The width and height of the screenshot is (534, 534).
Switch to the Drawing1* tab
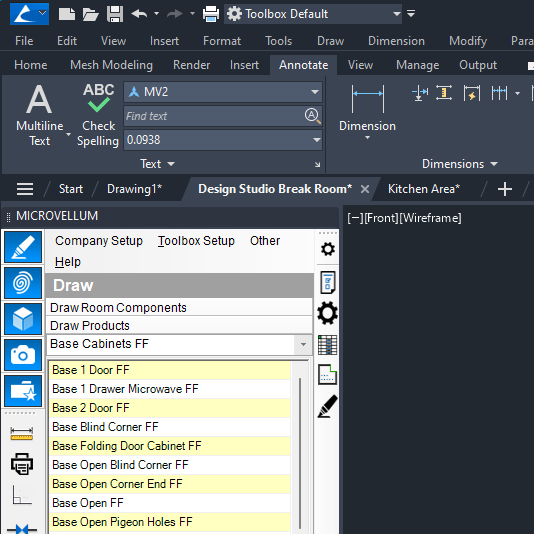[x=134, y=189]
